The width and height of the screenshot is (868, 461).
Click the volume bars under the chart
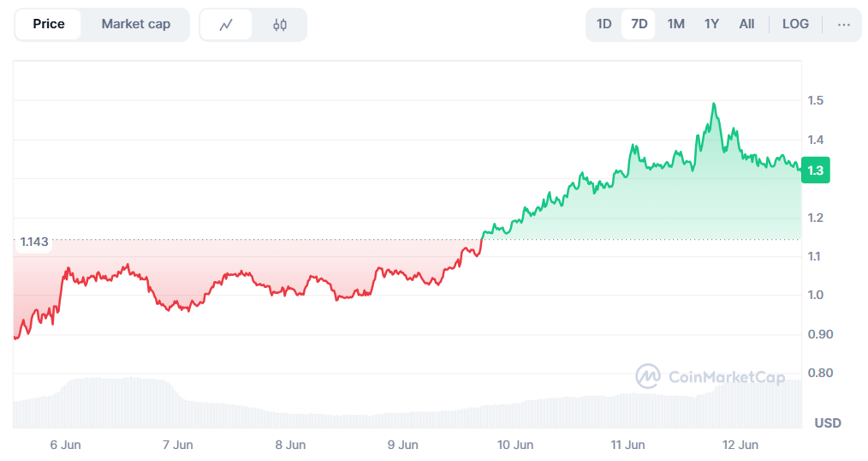click(342, 411)
